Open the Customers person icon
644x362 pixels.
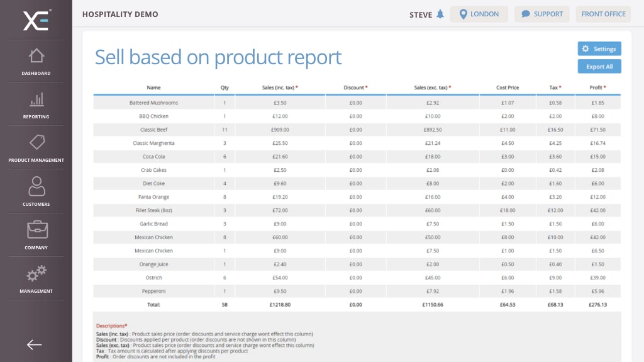pos(36,186)
